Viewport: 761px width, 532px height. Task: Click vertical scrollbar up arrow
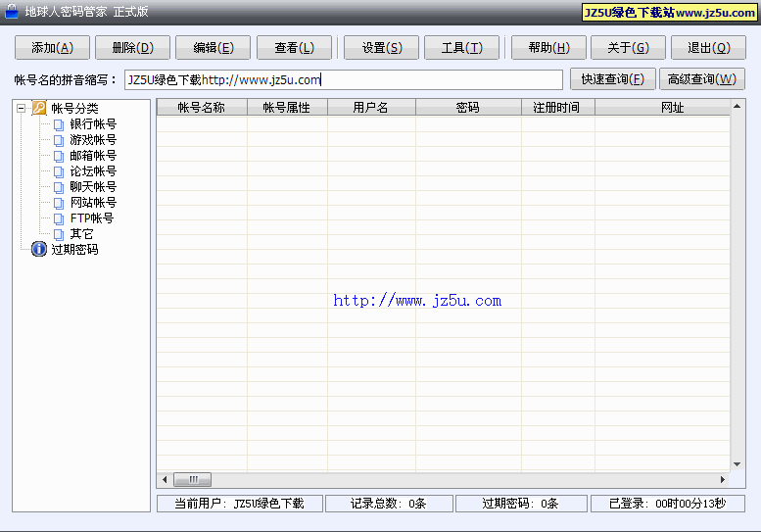coord(737,107)
